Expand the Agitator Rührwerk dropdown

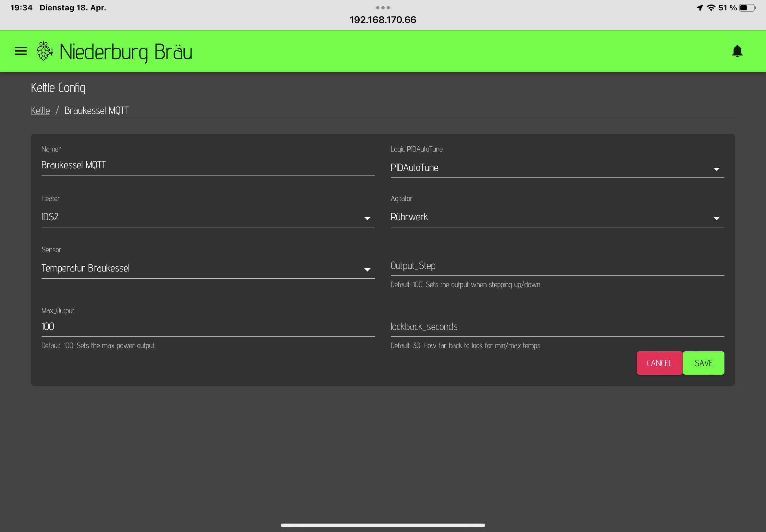pos(557,217)
